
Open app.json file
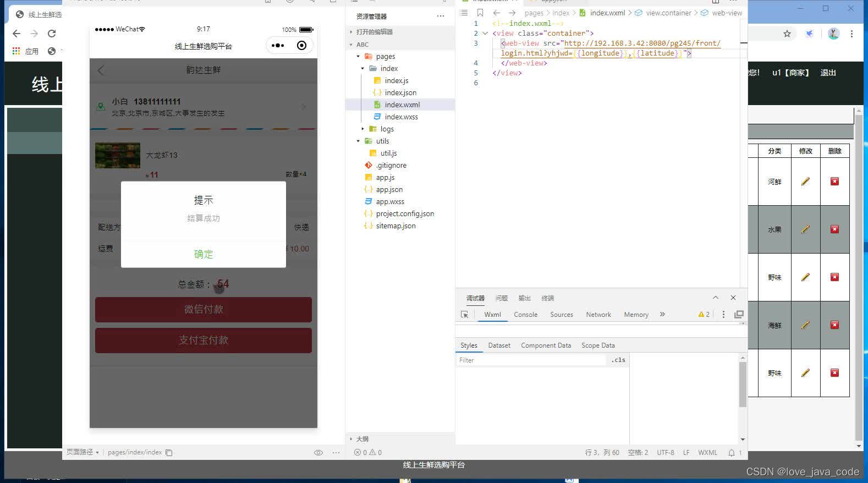389,189
